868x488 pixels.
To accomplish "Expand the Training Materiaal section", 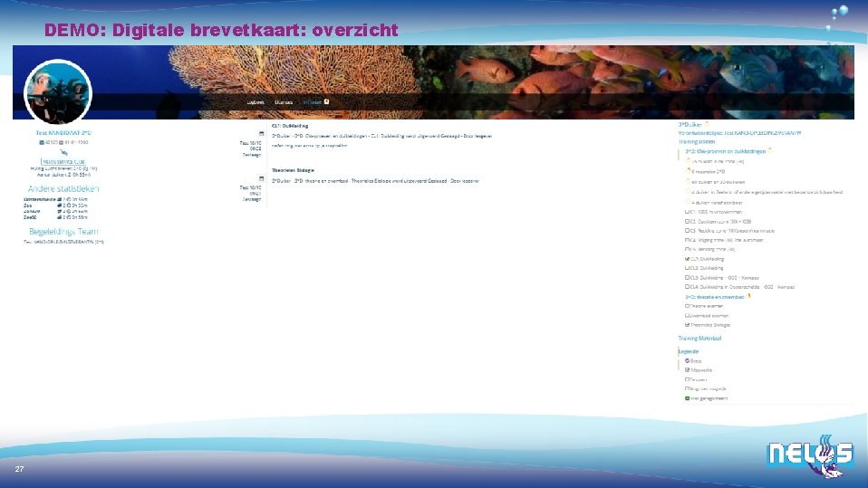I will pyautogui.click(x=699, y=338).
